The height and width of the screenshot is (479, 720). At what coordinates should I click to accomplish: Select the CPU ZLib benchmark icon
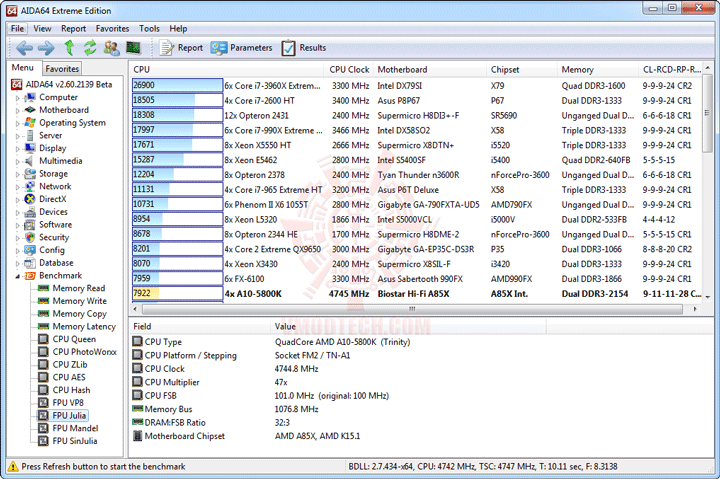[43, 365]
